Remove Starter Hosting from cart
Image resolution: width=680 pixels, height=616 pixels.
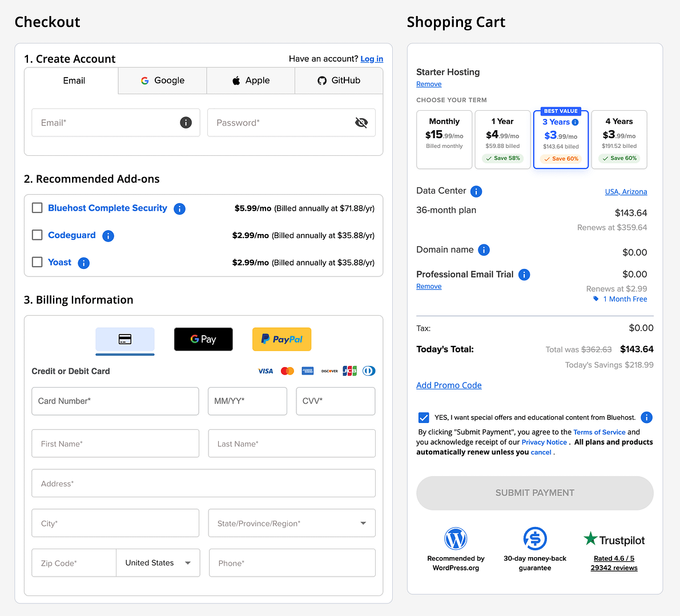(x=429, y=84)
